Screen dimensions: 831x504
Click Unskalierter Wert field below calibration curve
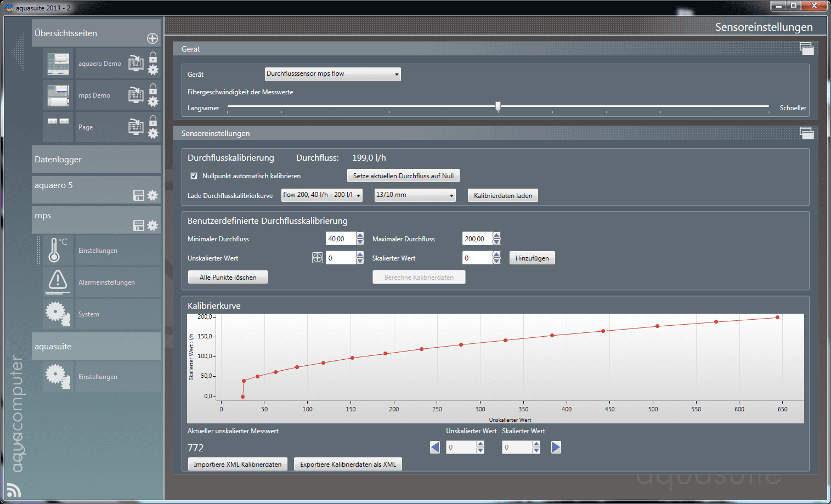461,448
